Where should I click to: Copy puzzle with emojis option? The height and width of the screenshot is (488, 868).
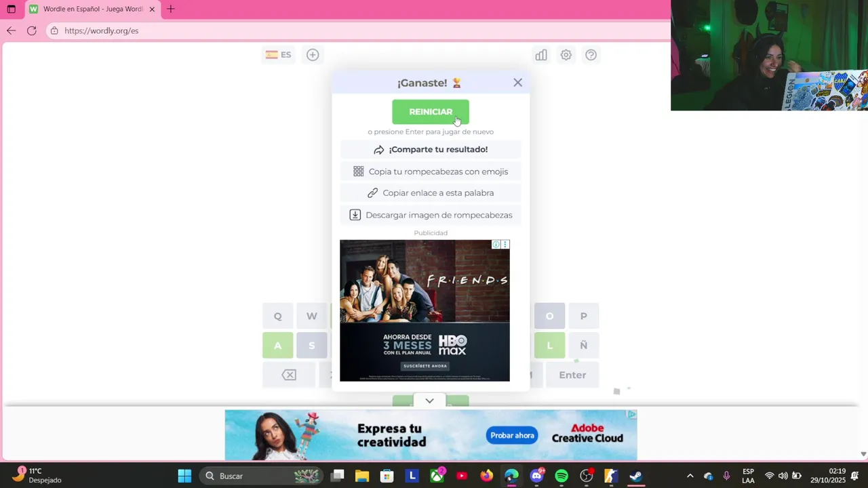point(431,171)
